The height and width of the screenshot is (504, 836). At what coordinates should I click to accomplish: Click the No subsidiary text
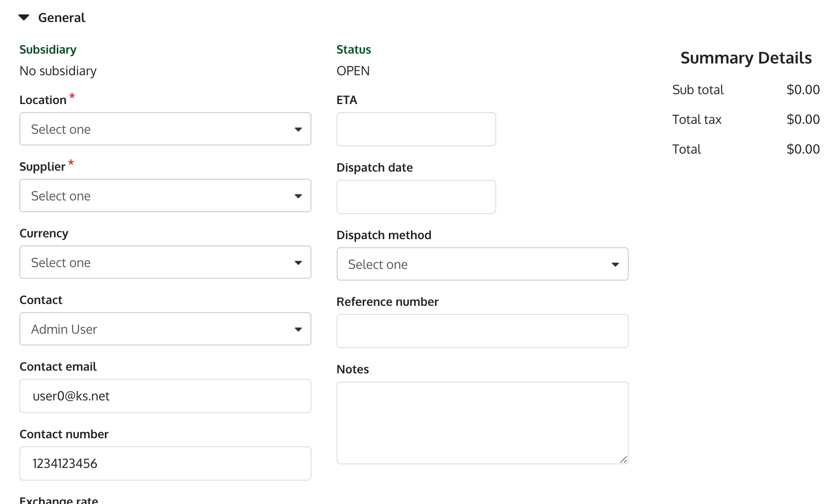(x=58, y=71)
